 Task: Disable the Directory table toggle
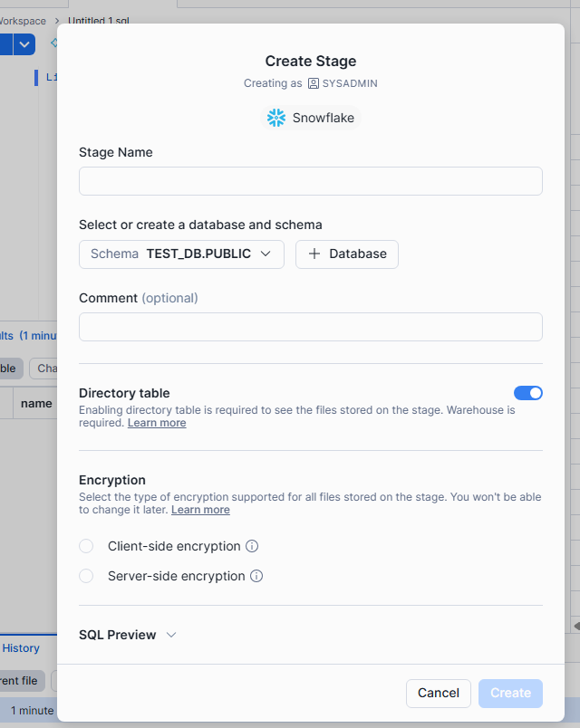pyautogui.click(x=528, y=393)
